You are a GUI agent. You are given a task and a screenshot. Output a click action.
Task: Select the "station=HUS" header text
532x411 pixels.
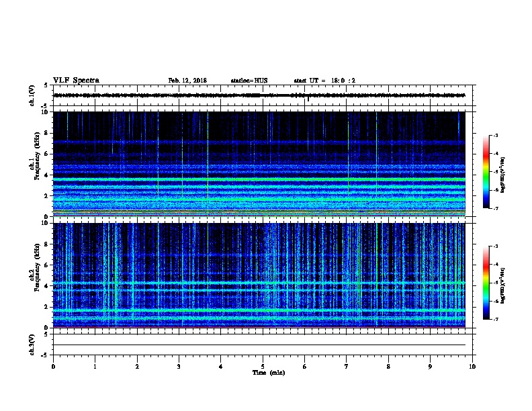coord(249,81)
